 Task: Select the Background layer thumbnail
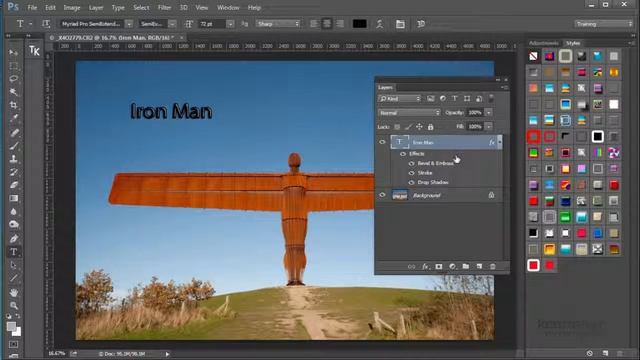[400, 195]
